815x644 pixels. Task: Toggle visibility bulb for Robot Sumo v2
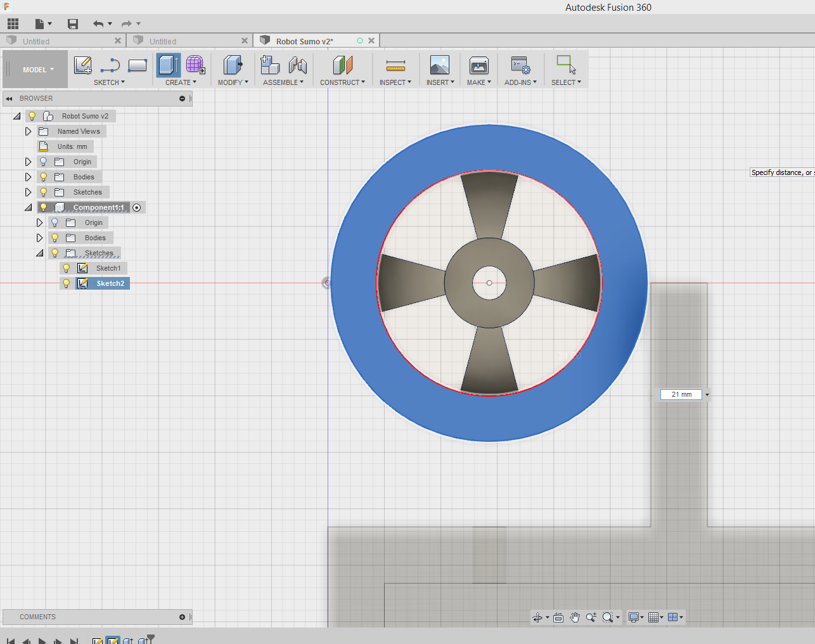(x=32, y=116)
